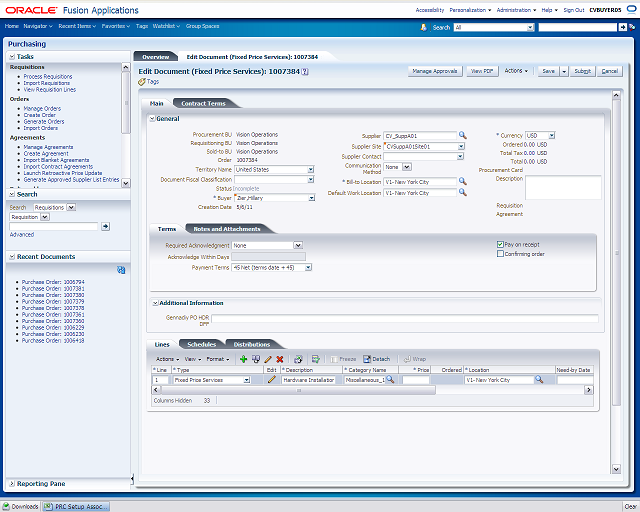Switch to the Schedules tab
The width and height of the screenshot is (640, 512).
(x=201, y=344)
